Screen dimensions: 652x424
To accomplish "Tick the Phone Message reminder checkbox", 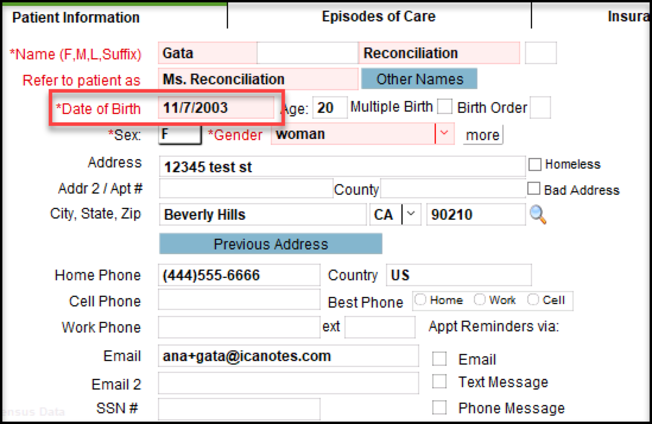I will point(439,407).
